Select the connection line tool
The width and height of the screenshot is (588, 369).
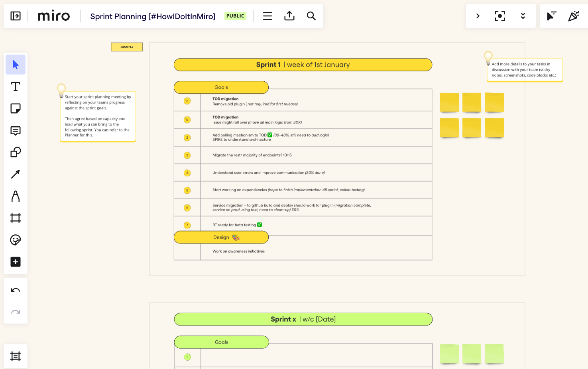click(15, 174)
